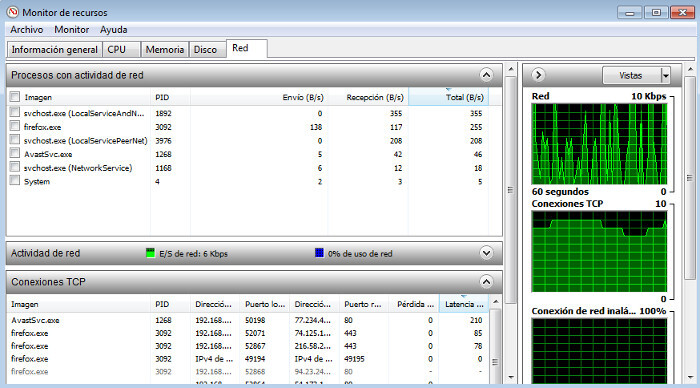Switch to the Disco tab
The image size is (700, 388).
pos(207,50)
